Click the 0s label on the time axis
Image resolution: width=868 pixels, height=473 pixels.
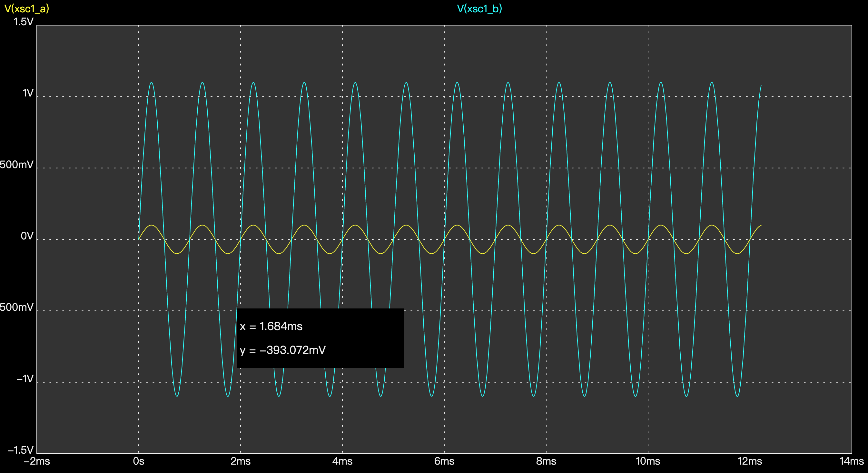point(139,461)
